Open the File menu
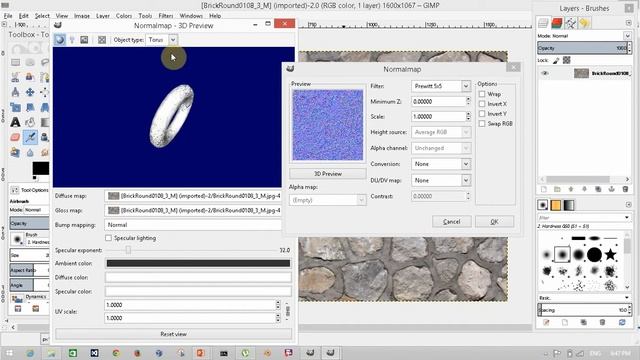Screen dimensions: 640x360 [x=8, y=16]
